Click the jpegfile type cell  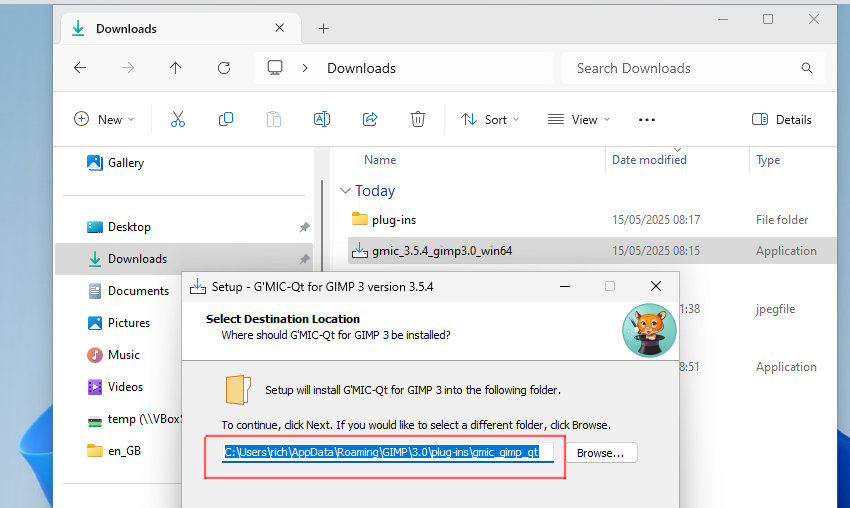tap(775, 309)
